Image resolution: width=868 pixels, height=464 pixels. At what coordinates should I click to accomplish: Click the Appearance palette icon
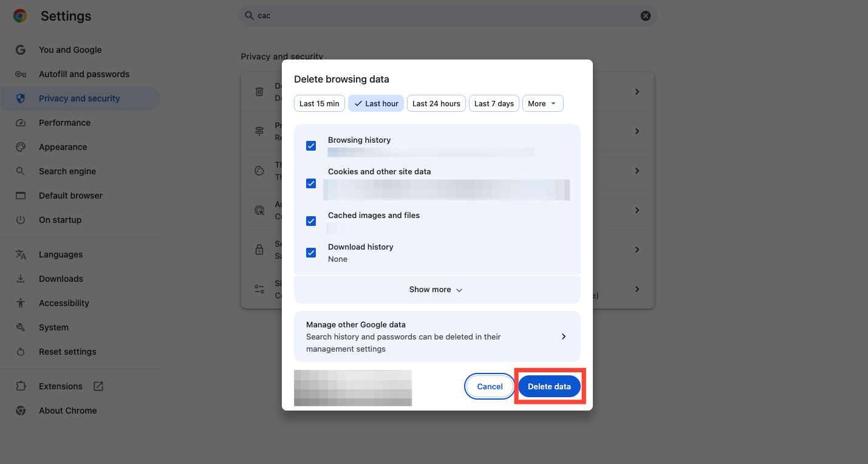pyautogui.click(x=21, y=147)
